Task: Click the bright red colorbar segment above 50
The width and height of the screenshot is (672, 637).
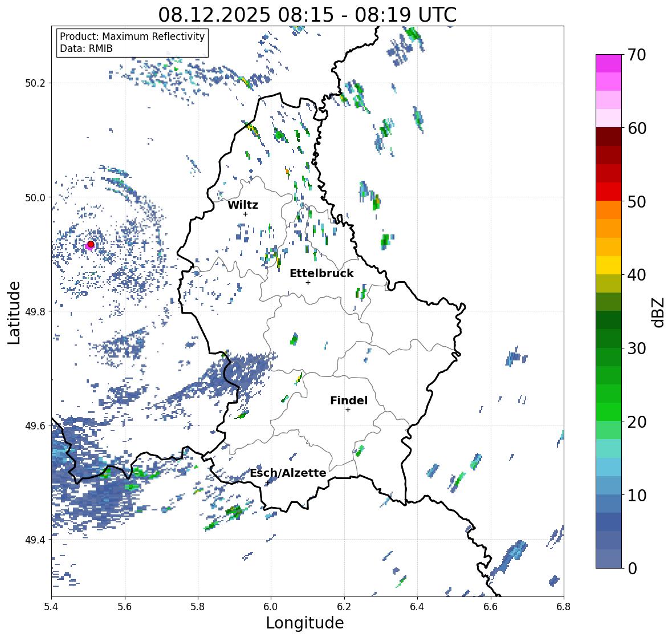Action: 609,192
